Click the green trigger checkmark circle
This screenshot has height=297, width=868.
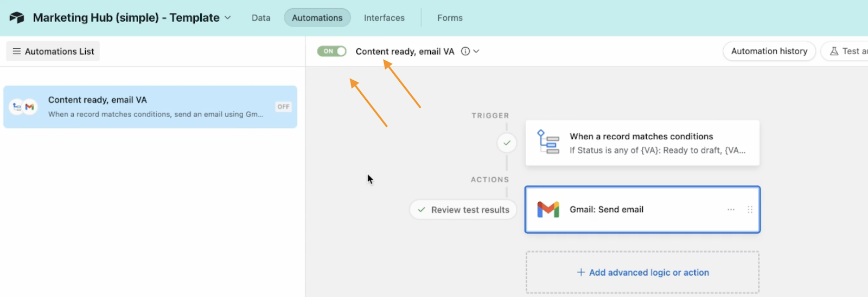(x=507, y=143)
